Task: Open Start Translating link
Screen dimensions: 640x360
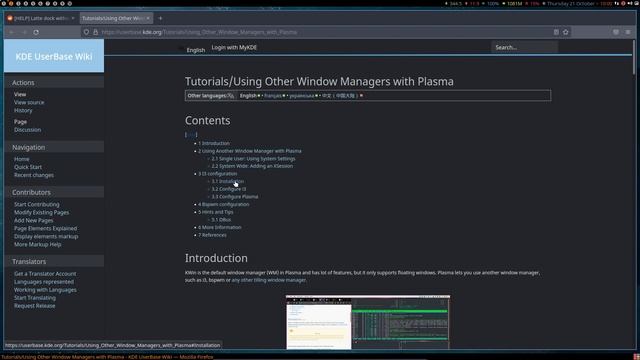Action: [x=35, y=298]
